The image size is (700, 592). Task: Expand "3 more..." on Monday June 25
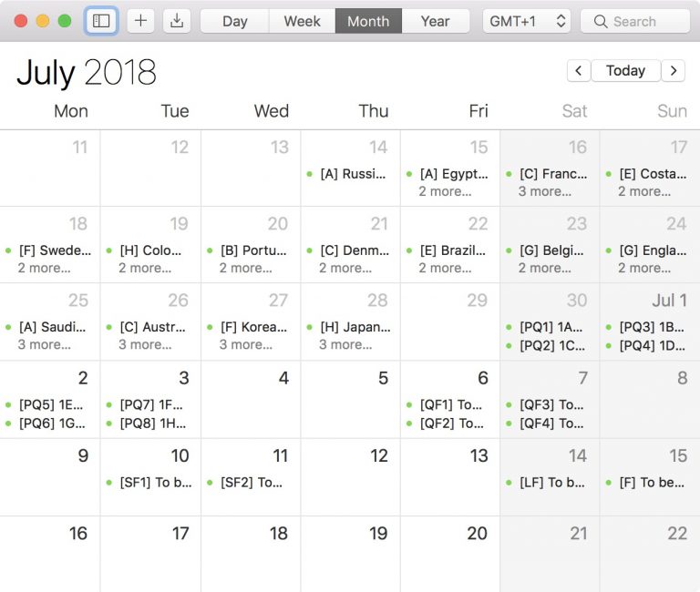[45, 344]
